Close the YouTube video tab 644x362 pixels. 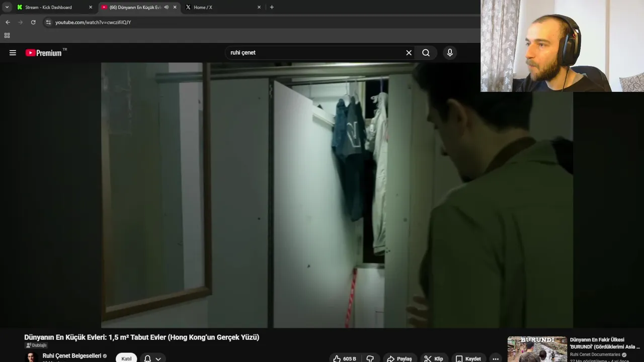click(x=175, y=7)
